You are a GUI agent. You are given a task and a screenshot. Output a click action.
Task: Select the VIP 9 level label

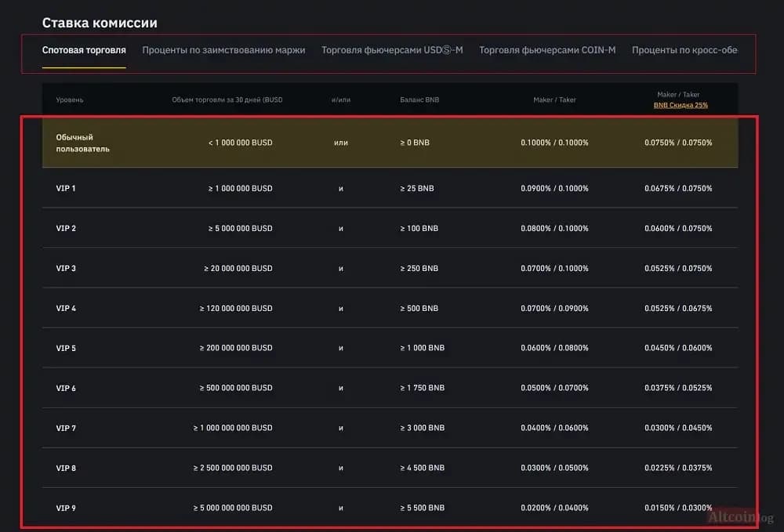(66, 508)
